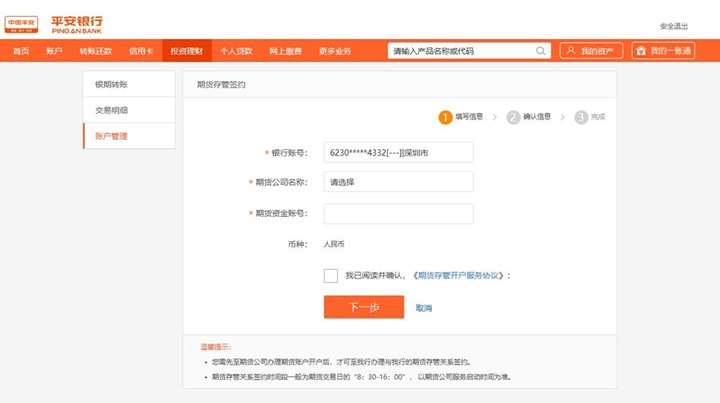Click the gift icon in 我的一账通

[x=641, y=51]
